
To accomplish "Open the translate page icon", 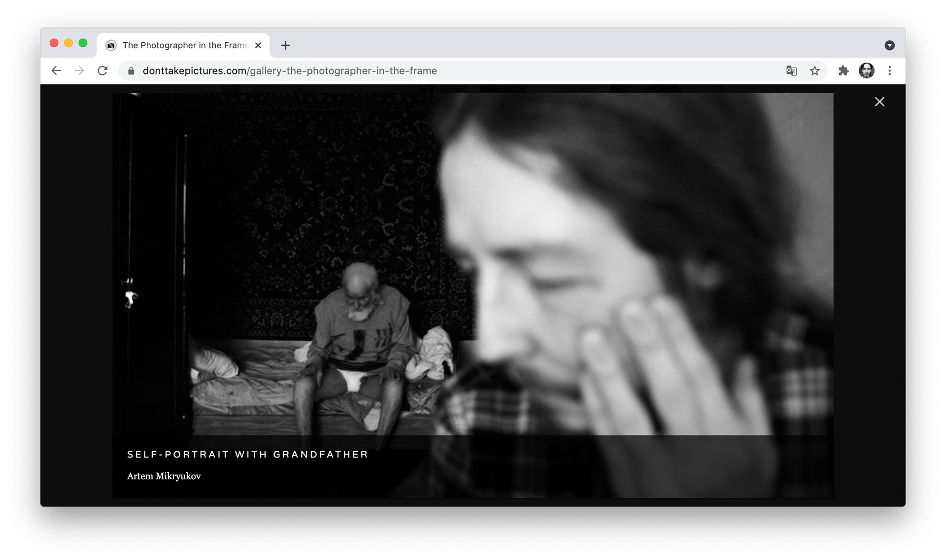I will [791, 71].
